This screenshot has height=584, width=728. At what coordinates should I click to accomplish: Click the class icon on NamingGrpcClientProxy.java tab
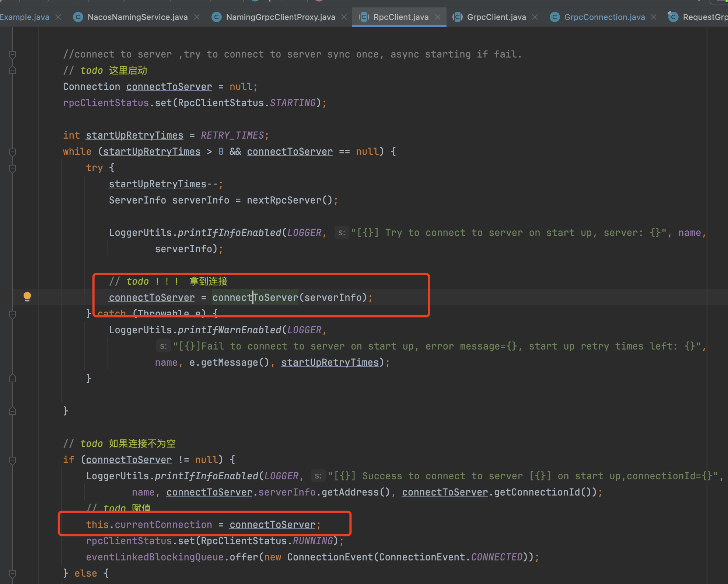click(x=217, y=17)
